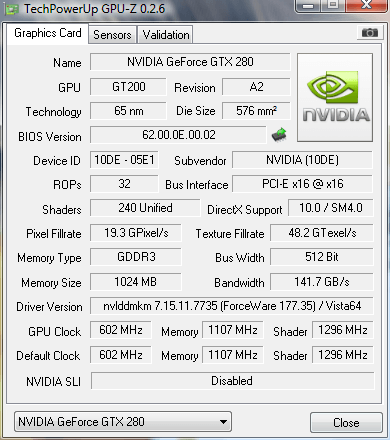Select the Graphics Card tab
The image size is (390, 440).
[x=48, y=33]
